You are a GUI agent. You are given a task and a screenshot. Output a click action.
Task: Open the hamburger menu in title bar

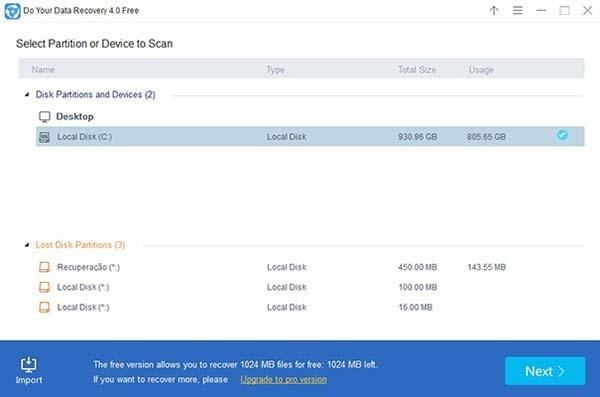518,10
